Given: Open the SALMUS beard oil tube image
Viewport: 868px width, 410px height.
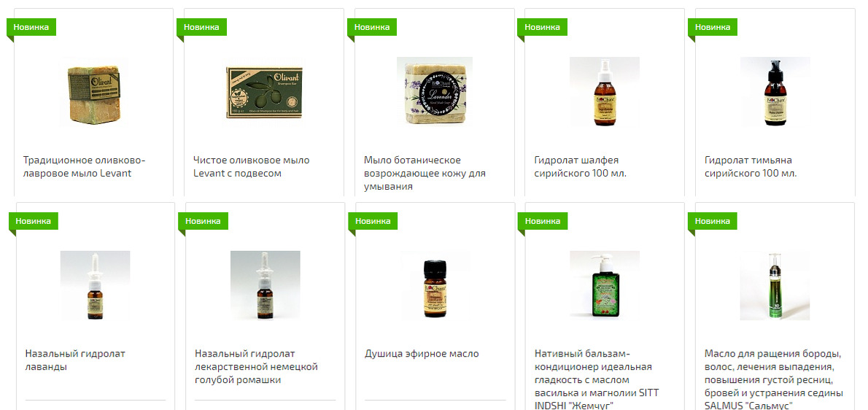Looking at the screenshot, I should pyautogui.click(x=775, y=285).
